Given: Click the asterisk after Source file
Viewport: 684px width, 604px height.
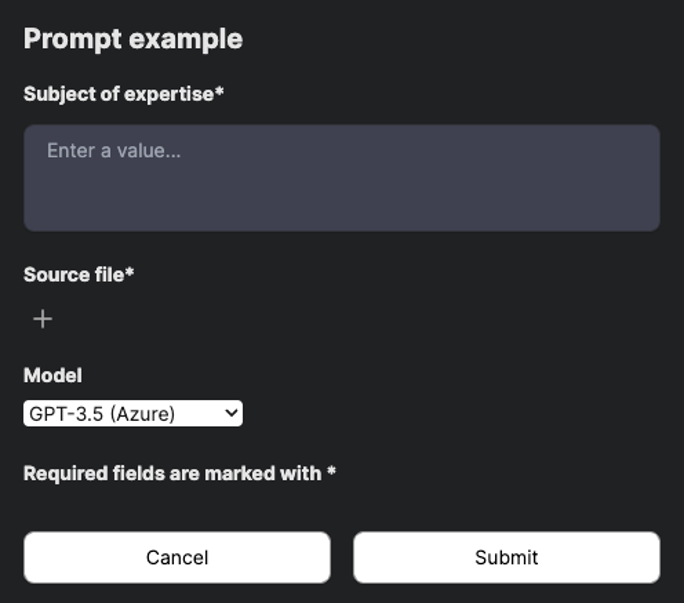Looking at the screenshot, I should pos(130,272).
